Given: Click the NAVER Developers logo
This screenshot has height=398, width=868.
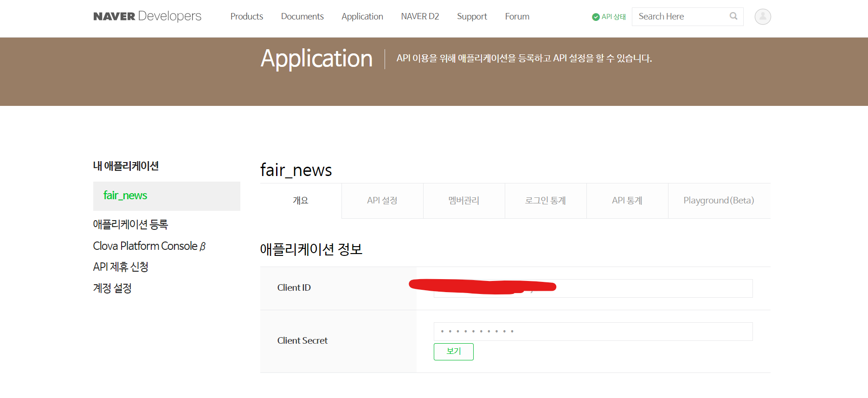Looking at the screenshot, I should (x=147, y=16).
